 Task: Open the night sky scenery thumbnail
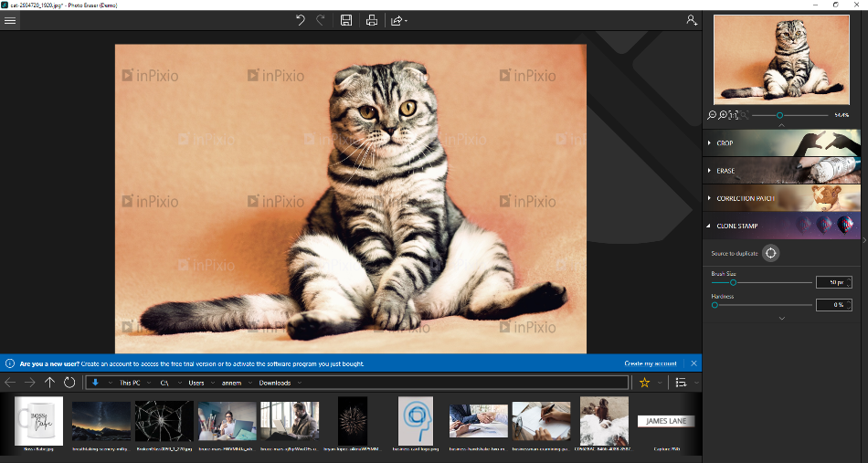click(101, 421)
